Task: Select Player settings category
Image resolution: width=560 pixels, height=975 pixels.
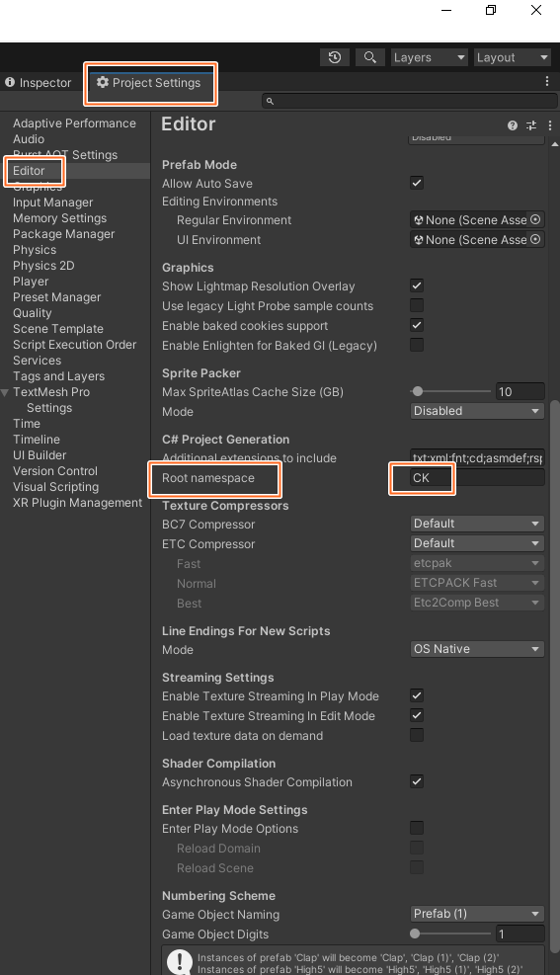Action: click(x=31, y=282)
